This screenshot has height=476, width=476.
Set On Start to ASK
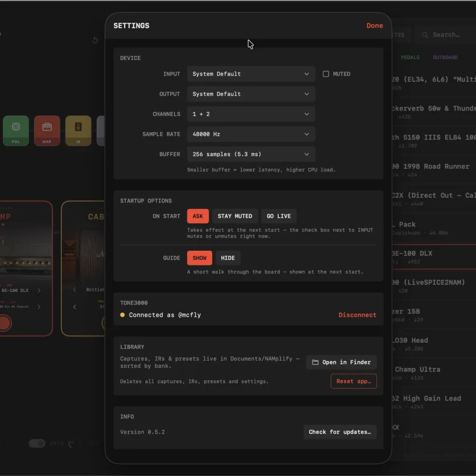[x=198, y=216]
